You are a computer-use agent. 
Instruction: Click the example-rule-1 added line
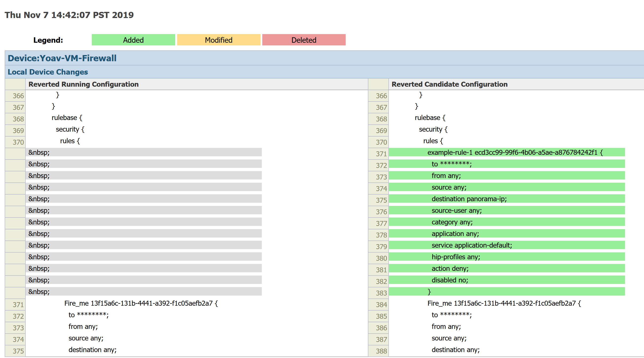pyautogui.click(x=514, y=152)
